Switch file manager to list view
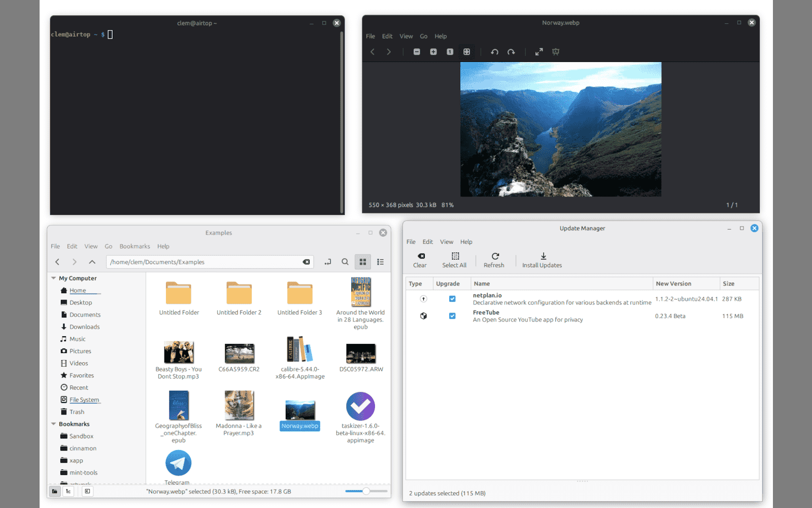Viewport: 812px width, 508px height. [x=381, y=262]
